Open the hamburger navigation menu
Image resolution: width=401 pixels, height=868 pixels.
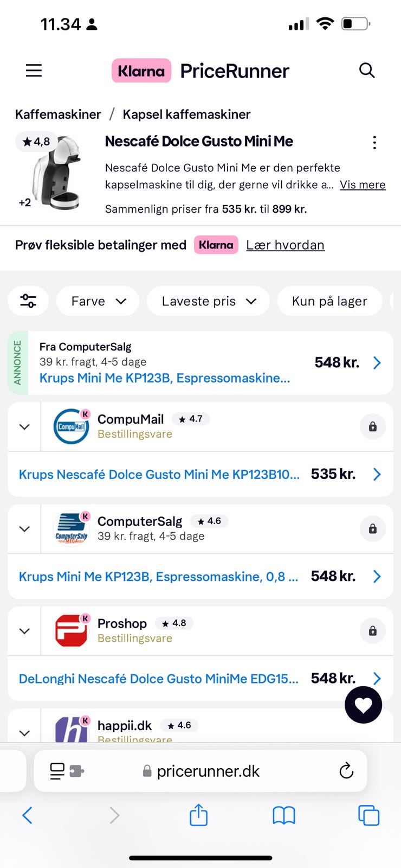pos(34,71)
